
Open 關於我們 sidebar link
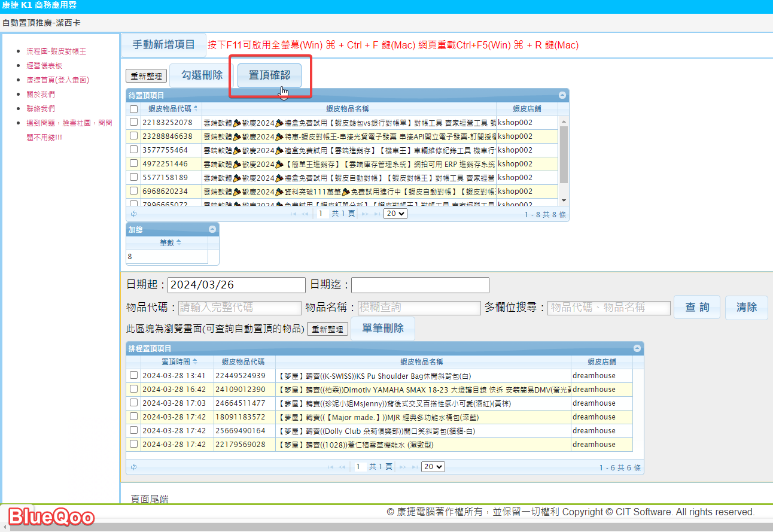(41, 94)
